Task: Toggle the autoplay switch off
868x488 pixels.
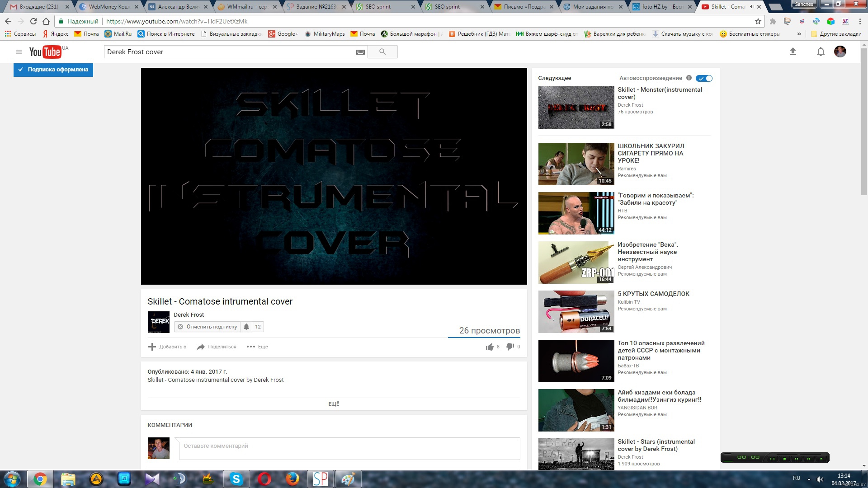Action: (x=704, y=78)
